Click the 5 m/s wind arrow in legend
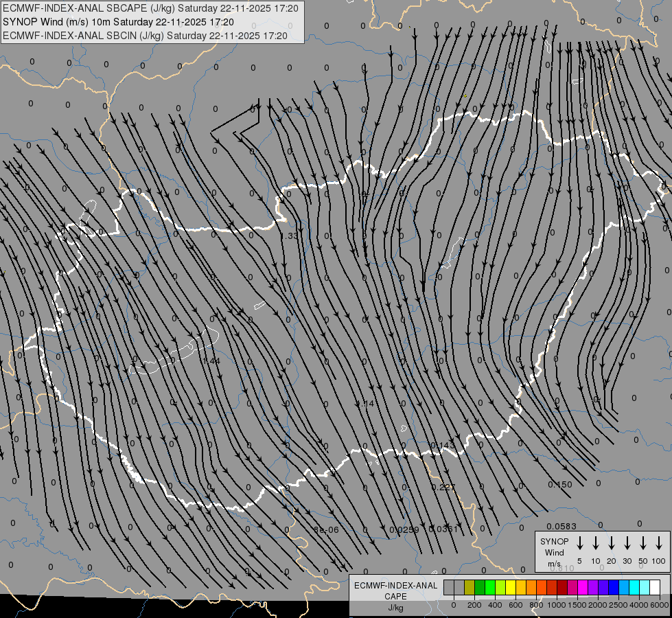Viewport: 672px width, 618px height. click(x=579, y=542)
